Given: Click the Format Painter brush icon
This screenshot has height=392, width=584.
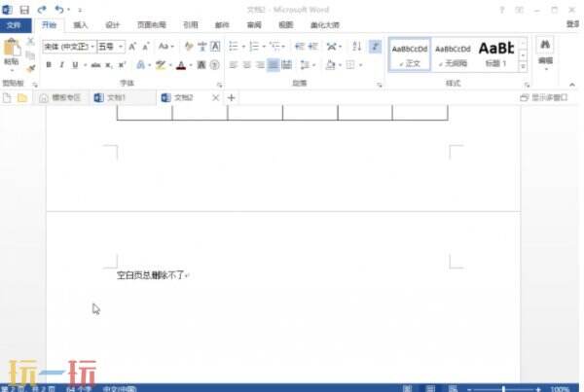Looking at the screenshot, I should coord(30,68).
